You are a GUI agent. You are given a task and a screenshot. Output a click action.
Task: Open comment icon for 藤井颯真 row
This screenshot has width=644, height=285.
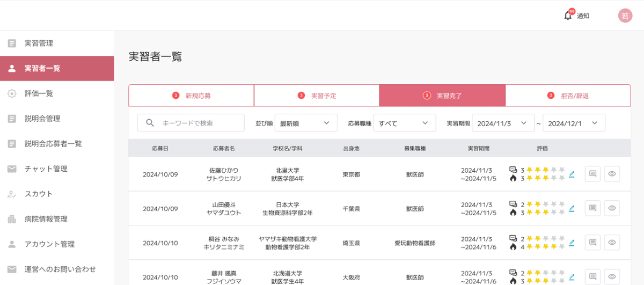coord(592,276)
